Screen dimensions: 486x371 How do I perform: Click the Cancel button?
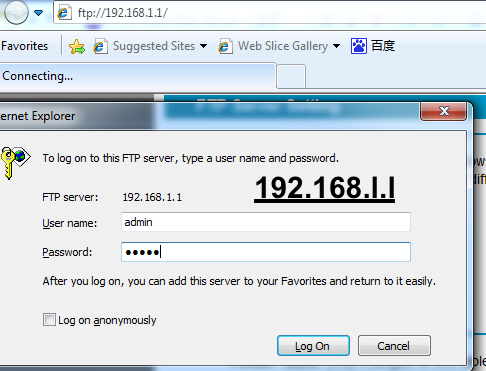pyautogui.click(x=394, y=346)
